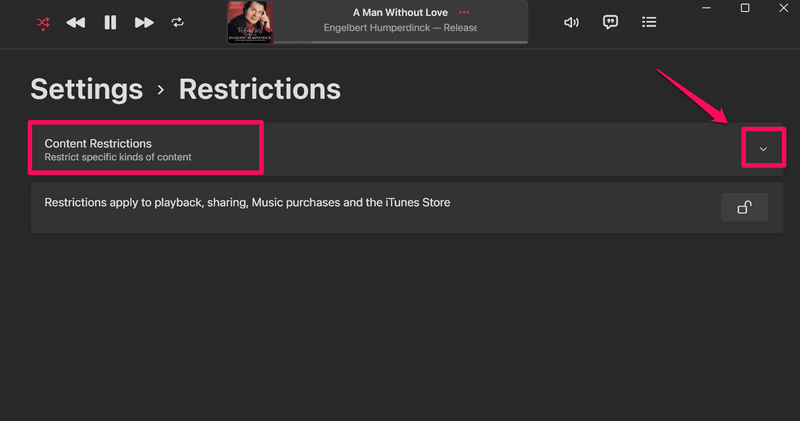
Task: Open the volume control
Action: click(571, 22)
